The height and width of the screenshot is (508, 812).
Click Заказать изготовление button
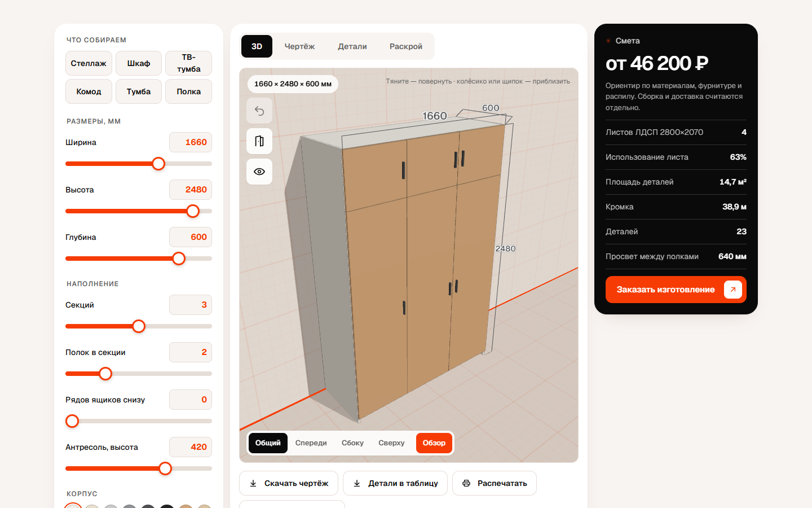[x=676, y=290]
